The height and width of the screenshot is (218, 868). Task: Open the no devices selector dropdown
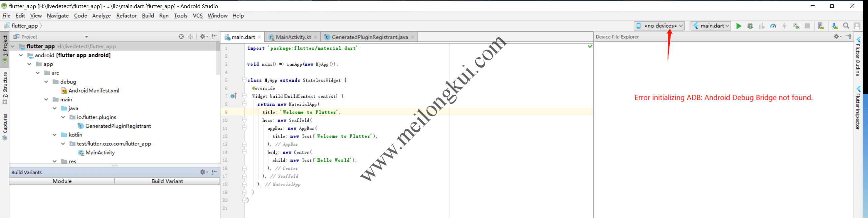(659, 26)
